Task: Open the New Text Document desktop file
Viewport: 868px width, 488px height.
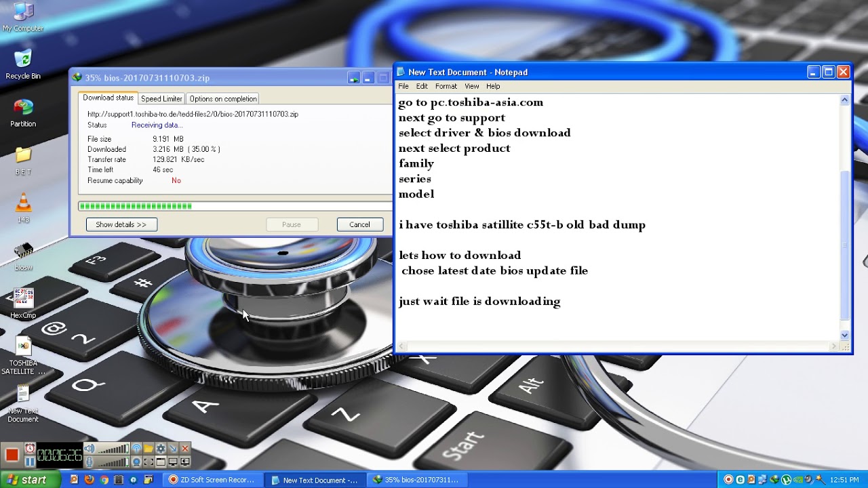Action: pyautogui.click(x=23, y=404)
